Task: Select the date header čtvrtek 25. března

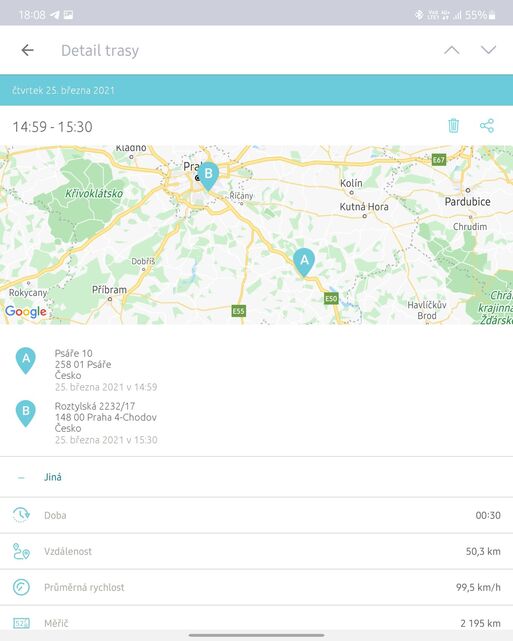Action: click(63, 90)
